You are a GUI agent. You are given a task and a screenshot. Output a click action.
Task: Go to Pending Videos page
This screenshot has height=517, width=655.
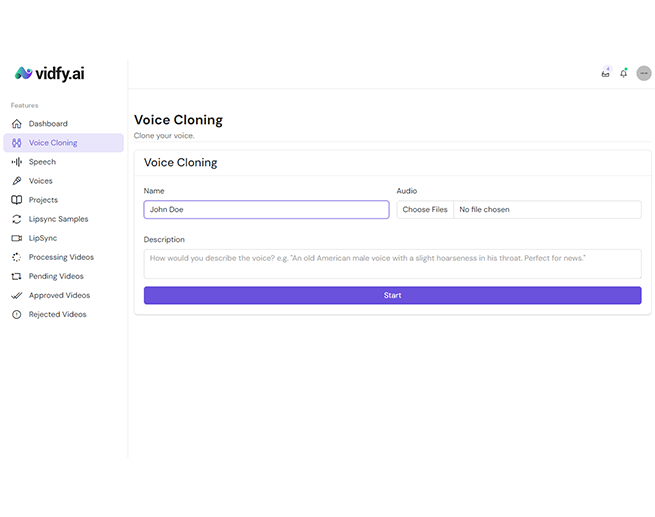(x=56, y=276)
